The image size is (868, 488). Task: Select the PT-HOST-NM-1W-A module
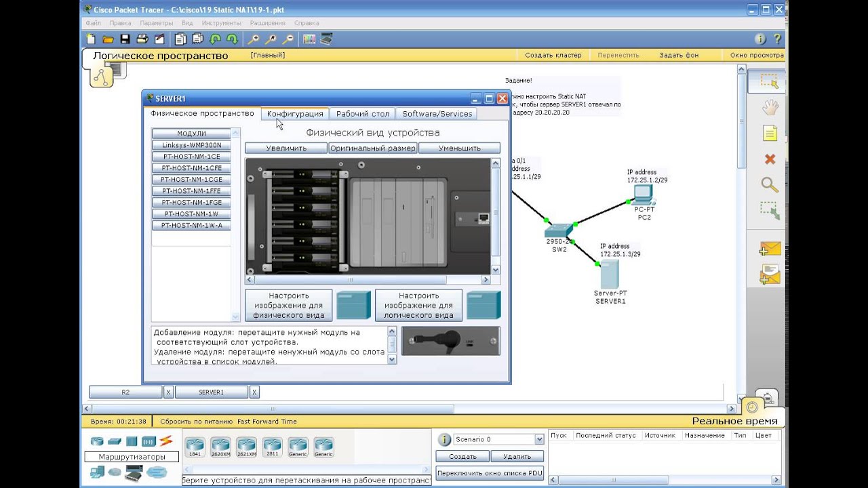[x=191, y=226]
